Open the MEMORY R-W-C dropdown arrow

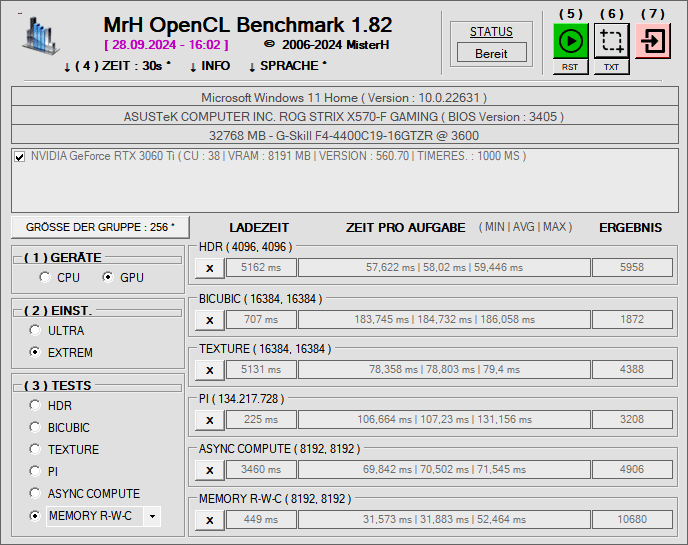pyautogui.click(x=152, y=516)
